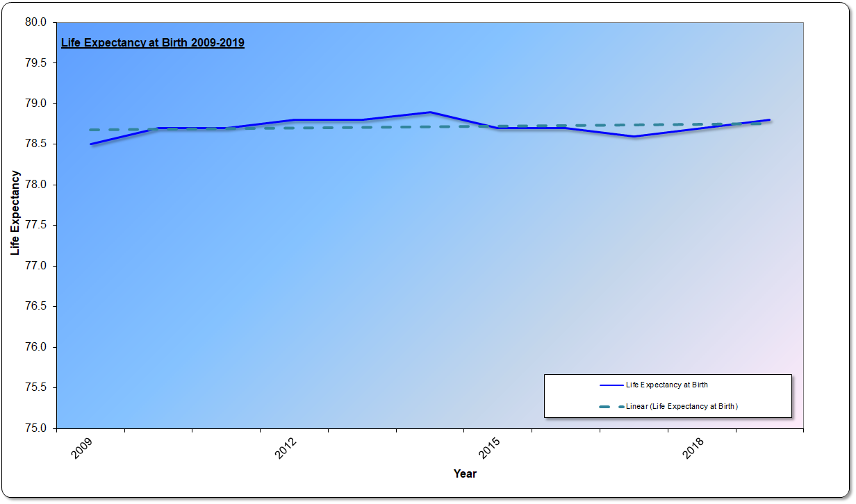The width and height of the screenshot is (856, 504).
Task: Click the 2018 year label
Action: coord(693,448)
